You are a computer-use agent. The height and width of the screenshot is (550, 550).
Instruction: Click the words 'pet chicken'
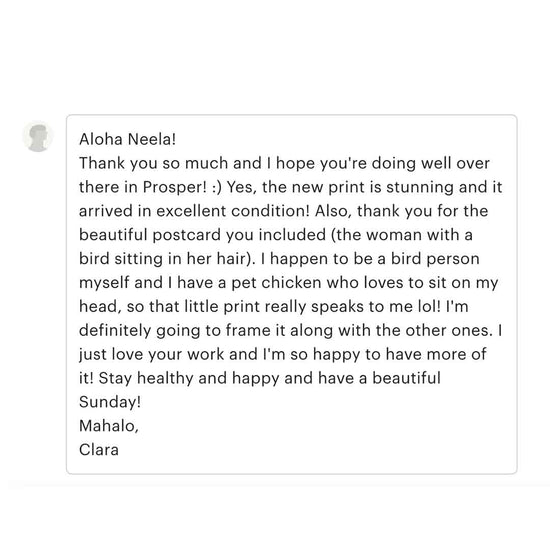276,283
